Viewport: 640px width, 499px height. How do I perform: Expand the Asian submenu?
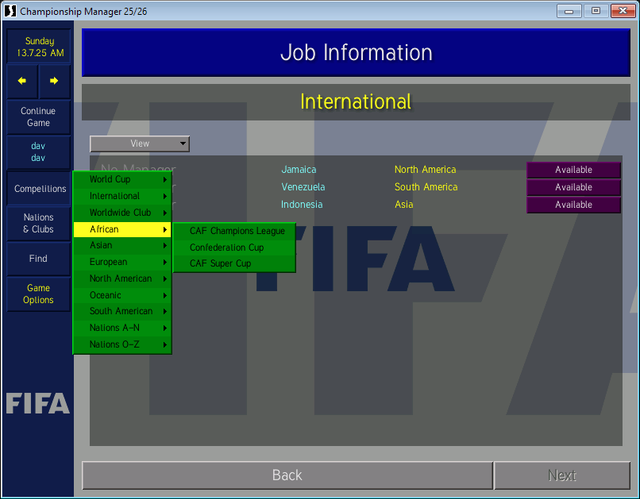(x=122, y=245)
